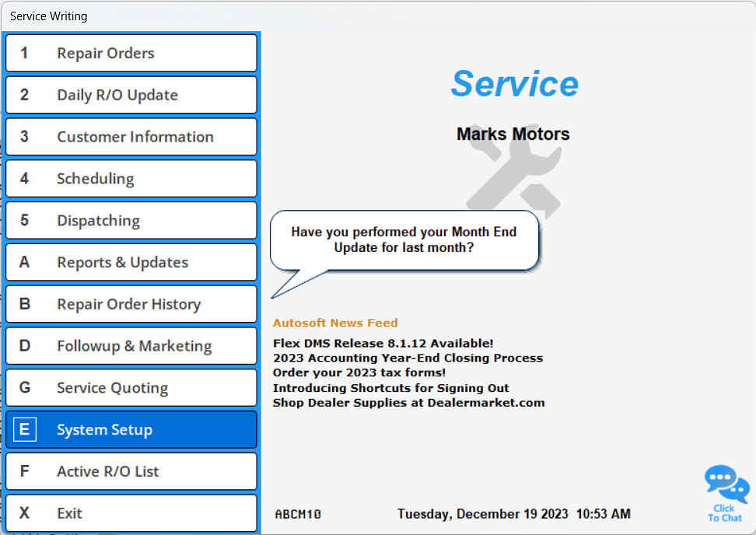Open Daily R/O Update
The height and width of the screenshot is (535, 756).
[131, 94]
